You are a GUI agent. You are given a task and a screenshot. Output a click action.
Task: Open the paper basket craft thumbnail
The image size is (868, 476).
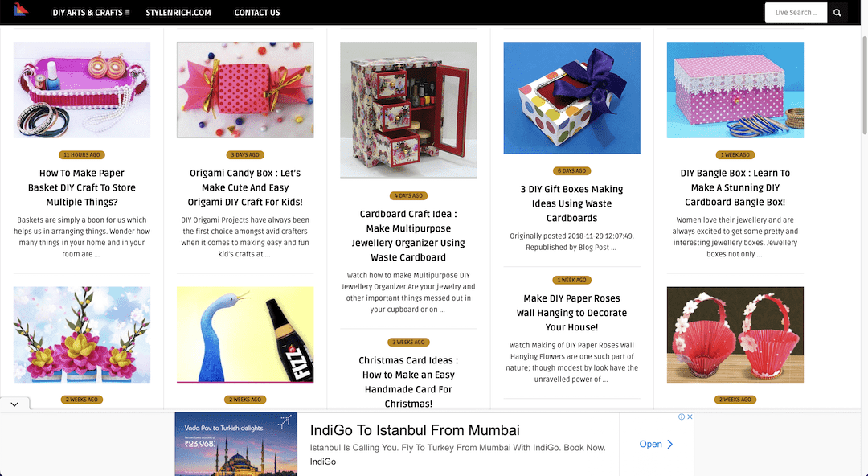pos(82,90)
